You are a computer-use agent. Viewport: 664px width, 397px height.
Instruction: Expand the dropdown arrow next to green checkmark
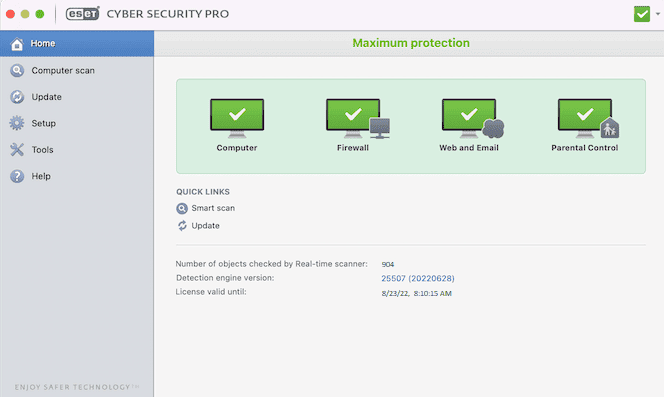[658, 14]
